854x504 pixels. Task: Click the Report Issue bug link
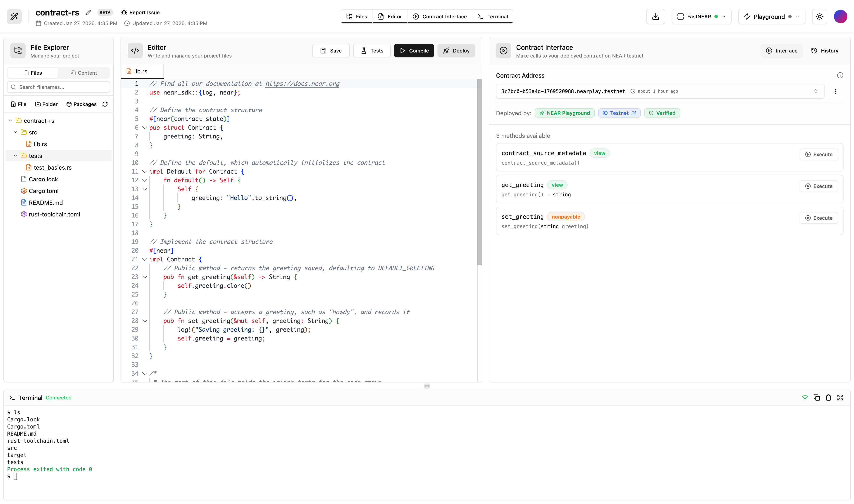140,13
